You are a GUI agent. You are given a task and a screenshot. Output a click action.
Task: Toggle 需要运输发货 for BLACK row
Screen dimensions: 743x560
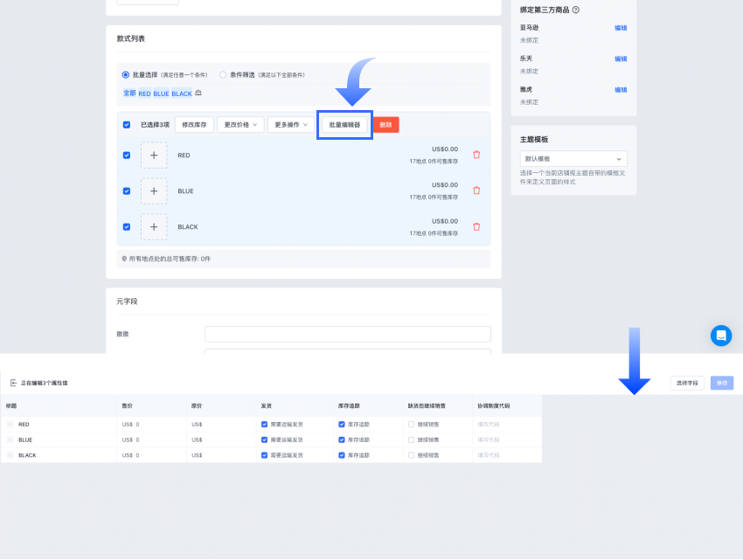click(x=264, y=455)
